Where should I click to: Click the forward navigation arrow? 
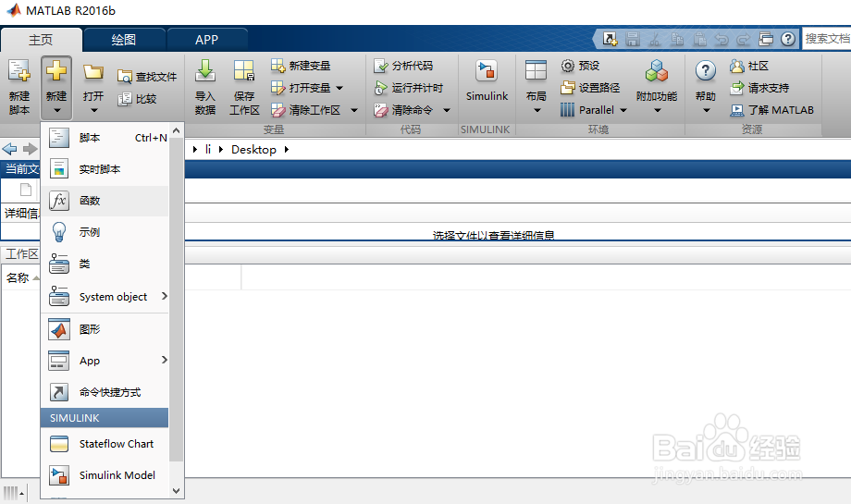point(30,149)
